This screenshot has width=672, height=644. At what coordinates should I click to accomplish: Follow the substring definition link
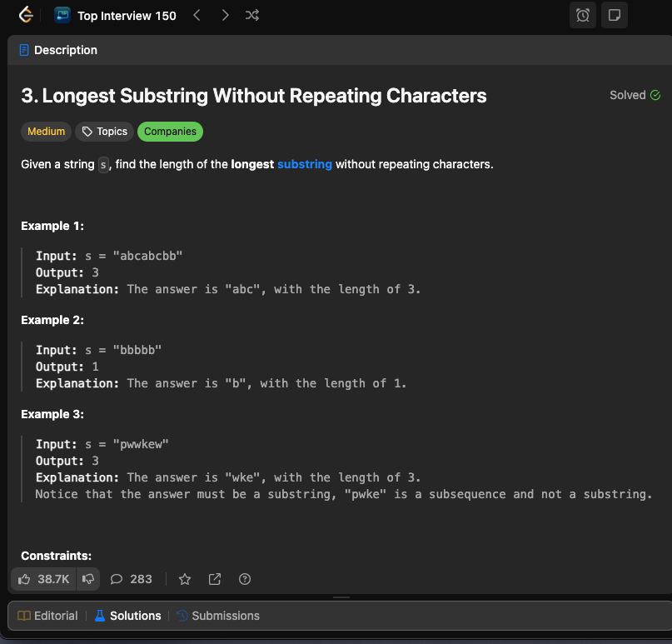(x=304, y=164)
